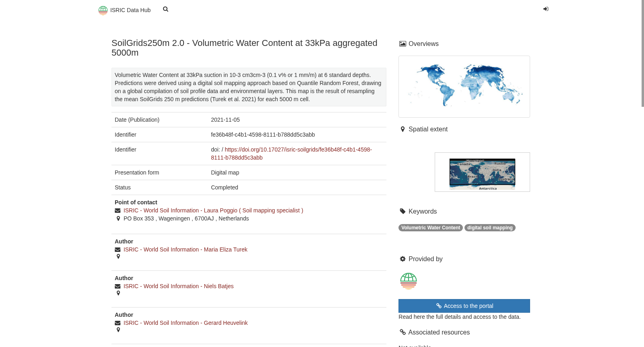Click the tag icon beside Keywords

tap(402, 211)
